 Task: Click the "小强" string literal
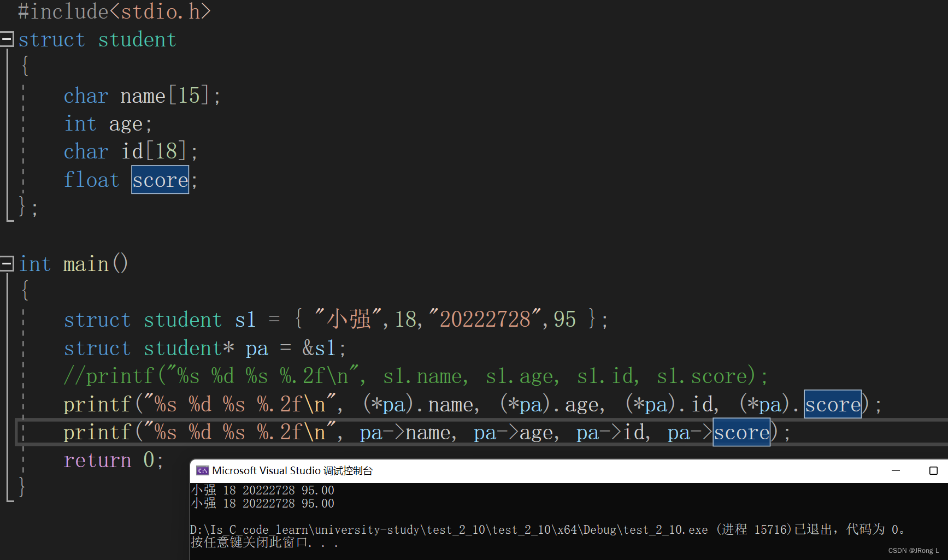(x=348, y=319)
